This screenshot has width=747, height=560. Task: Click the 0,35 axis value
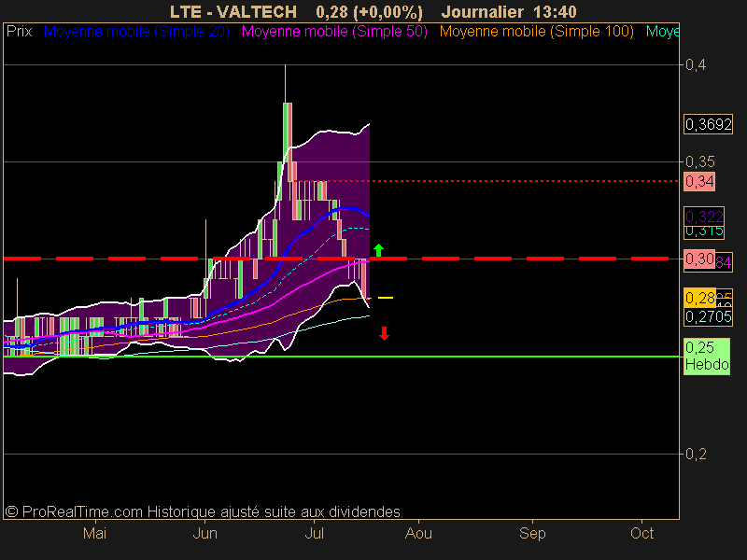(x=699, y=161)
